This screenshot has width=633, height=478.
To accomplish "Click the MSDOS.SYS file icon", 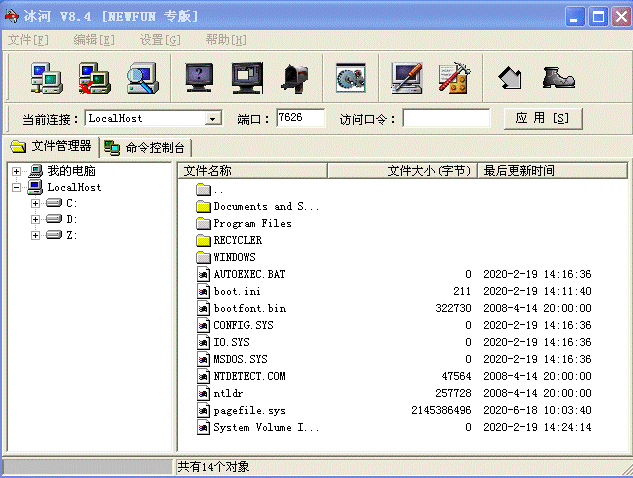I will (x=203, y=359).
